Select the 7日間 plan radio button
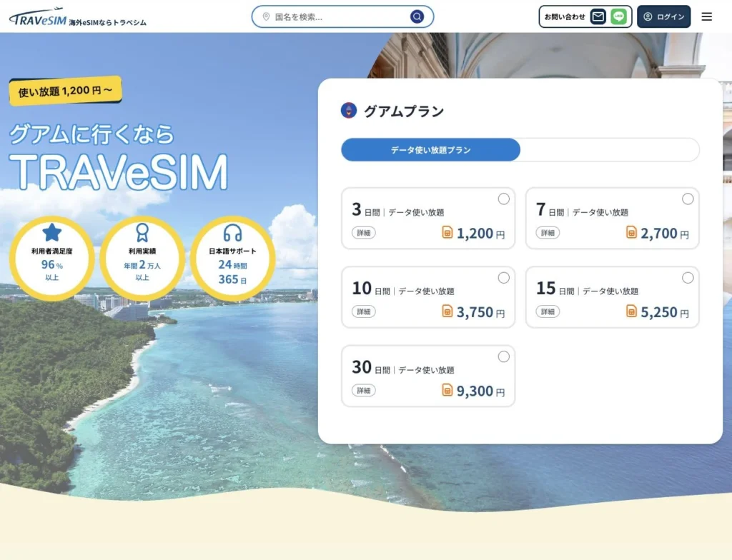The height and width of the screenshot is (560, 732). tap(688, 199)
